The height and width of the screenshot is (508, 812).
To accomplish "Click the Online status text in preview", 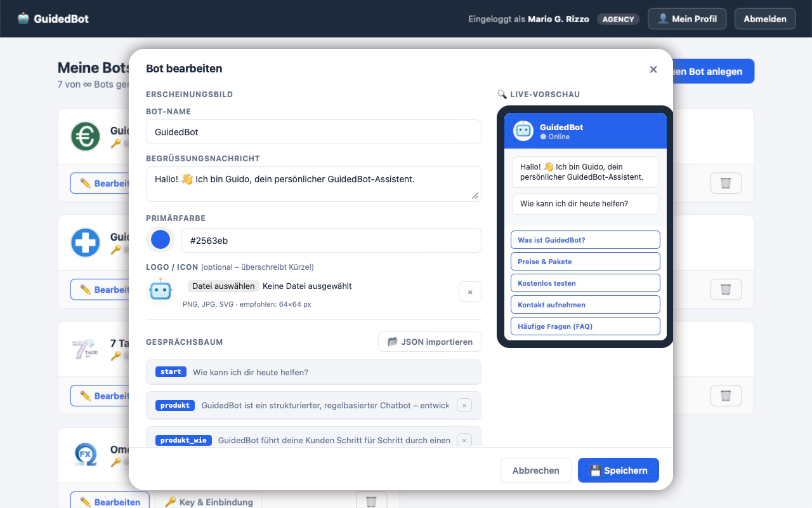I will pyautogui.click(x=559, y=137).
